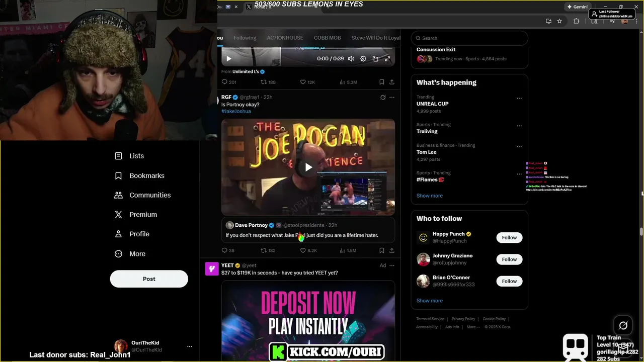Open Chrome extensions puzzle icon

click(x=577, y=21)
